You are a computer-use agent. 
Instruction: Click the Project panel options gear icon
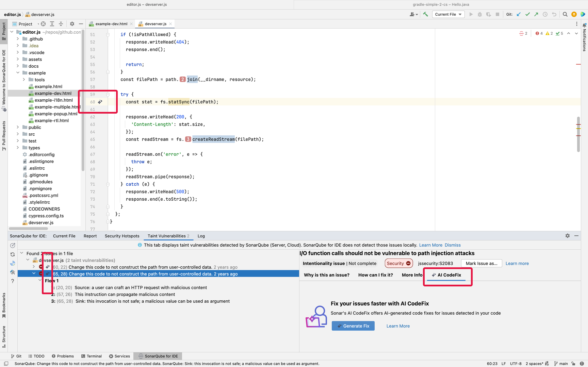[x=72, y=24]
